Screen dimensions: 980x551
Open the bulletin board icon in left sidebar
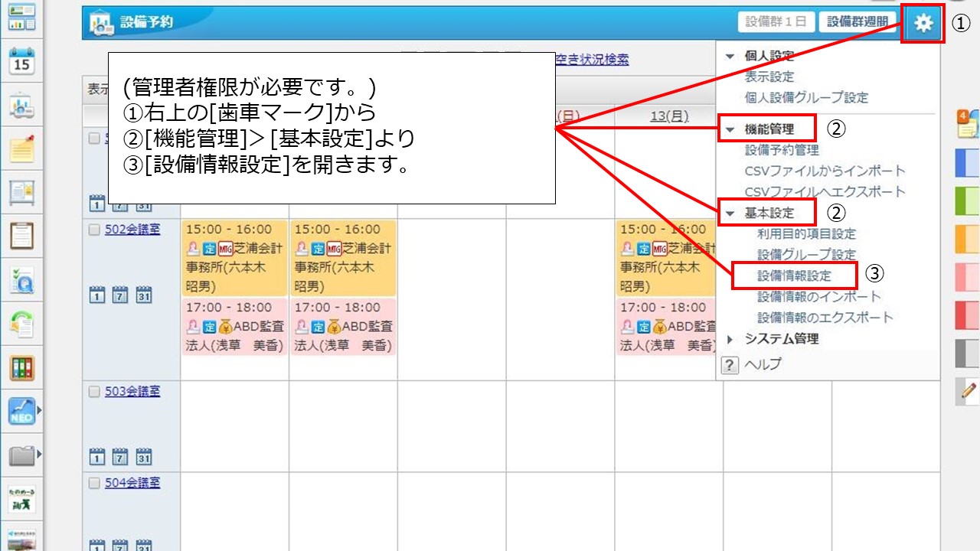(x=21, y=193)
